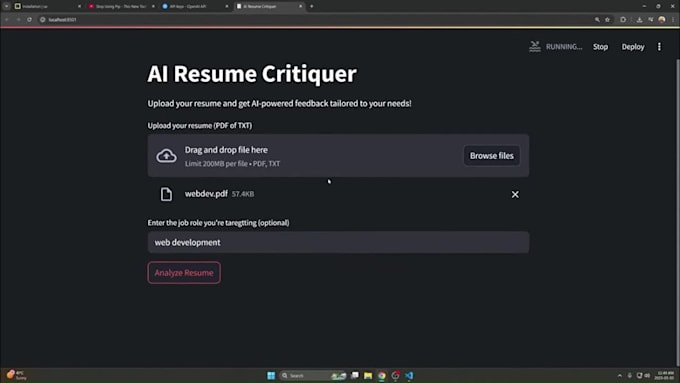This screenshot has width=680, height=383.
Task: Close the API keys OpenAI tab
Action: (x=227, y=7)
